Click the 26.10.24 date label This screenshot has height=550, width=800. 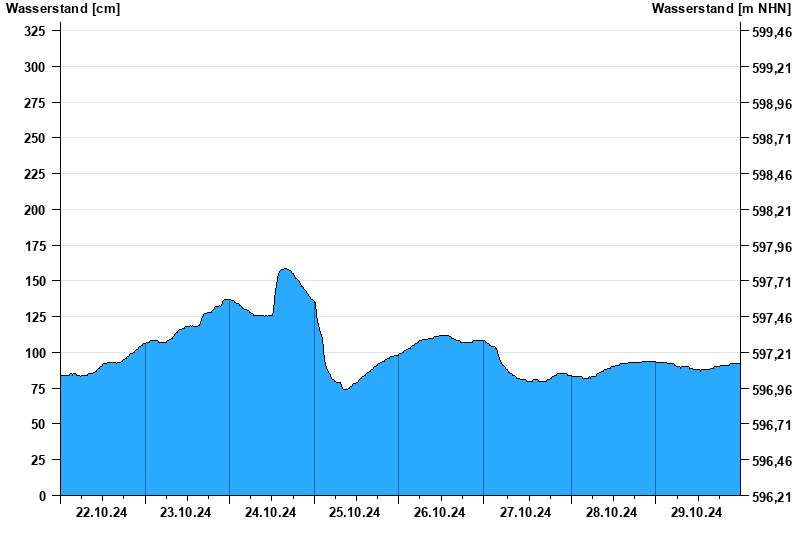pos(439,513)
